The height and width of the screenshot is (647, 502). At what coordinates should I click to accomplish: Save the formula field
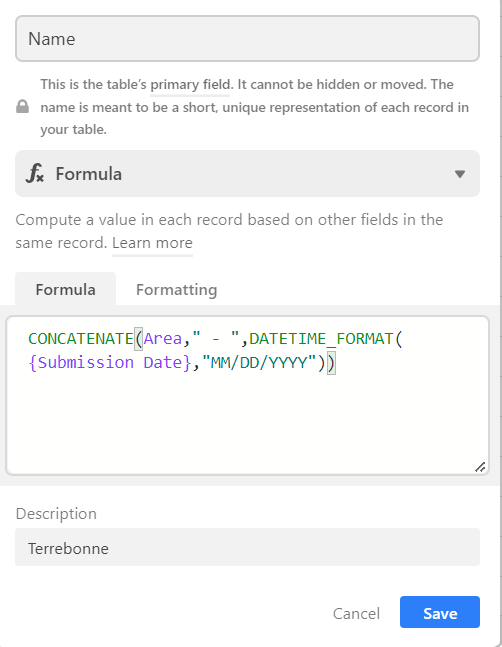click(440, 612)
